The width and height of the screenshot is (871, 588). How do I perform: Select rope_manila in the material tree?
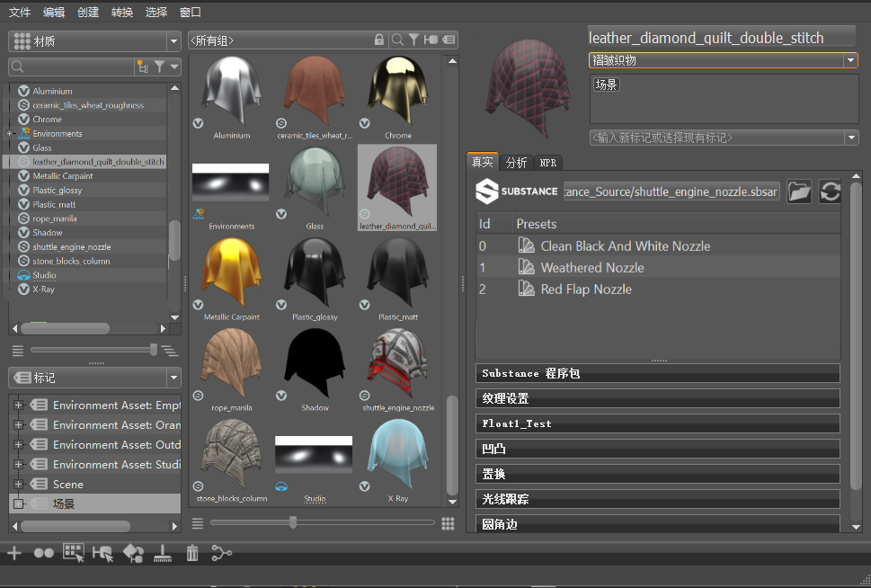tap(55, 218)
